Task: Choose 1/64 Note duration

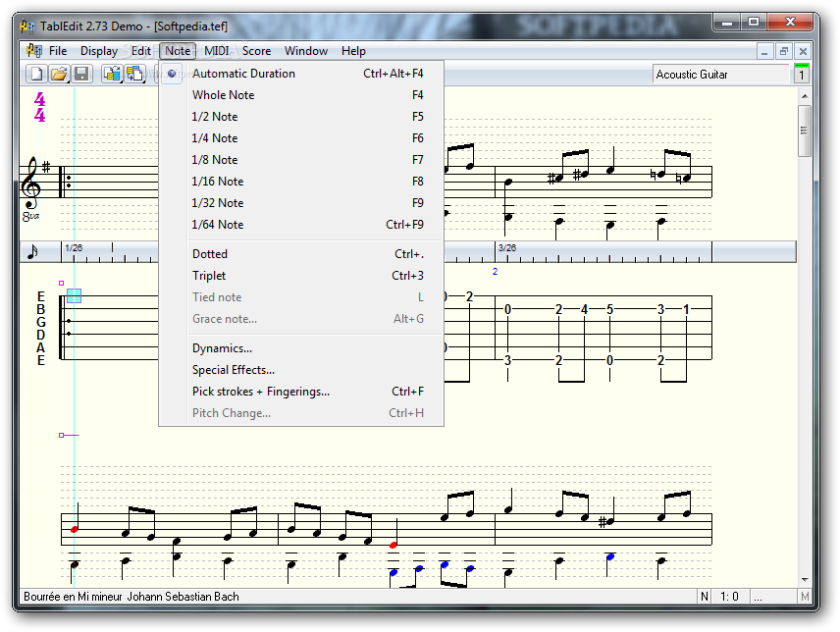Action: coord(301,225)
